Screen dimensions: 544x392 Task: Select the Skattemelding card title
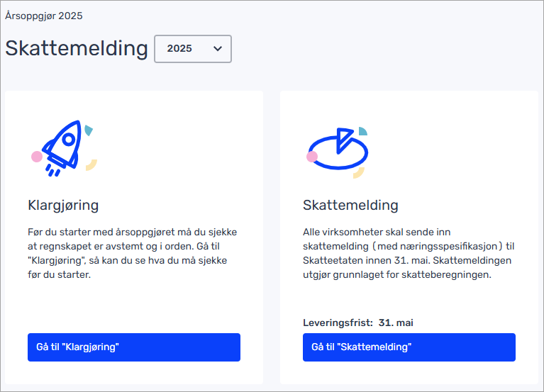pyautogui.click(x=350, y=206)
